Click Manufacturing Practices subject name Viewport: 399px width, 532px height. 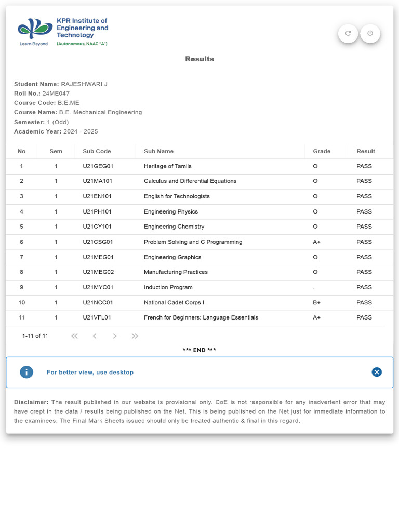pyautogui.click(x=176, y=272)
